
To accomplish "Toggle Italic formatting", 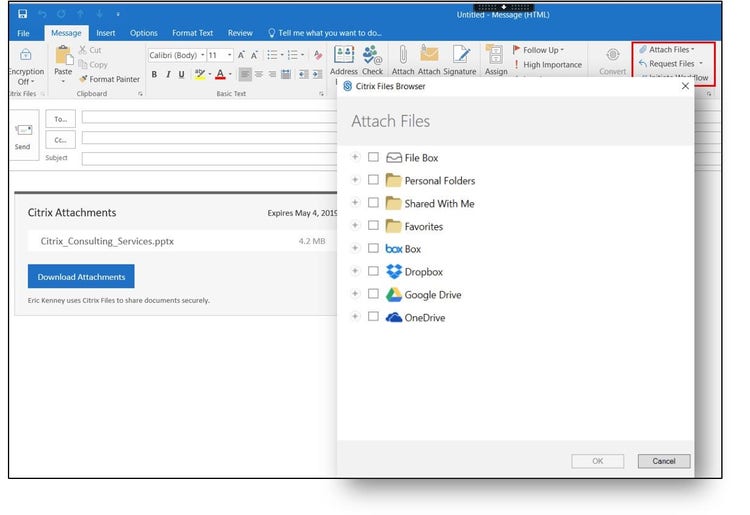I will pos(168,74).
